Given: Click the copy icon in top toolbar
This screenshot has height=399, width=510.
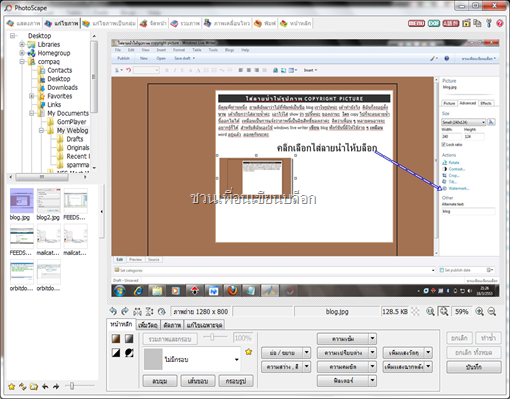Looking at the screenshot, I should (477, 23).
